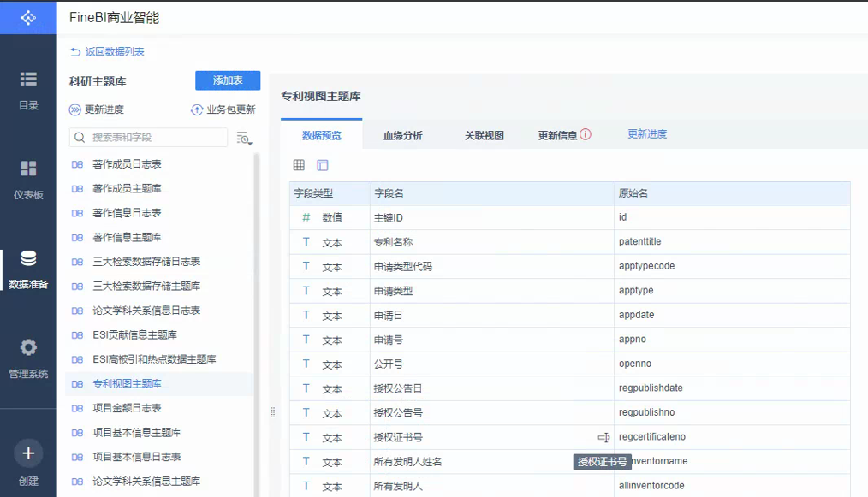Open the 目录 directory sidebar icon
Viewport: 868px width, 497px height.
(28, 80)
